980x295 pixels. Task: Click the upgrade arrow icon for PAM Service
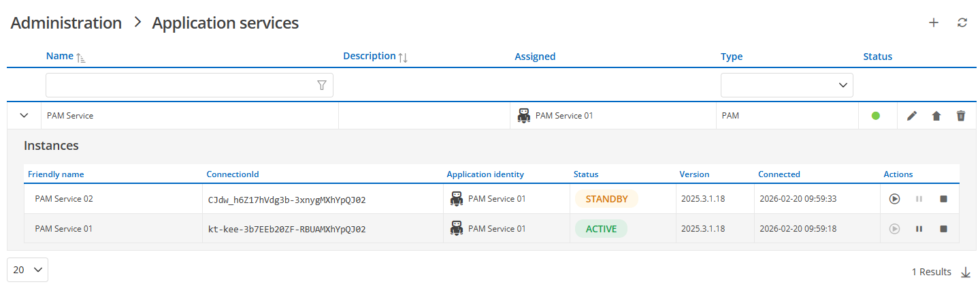point(936,116)
